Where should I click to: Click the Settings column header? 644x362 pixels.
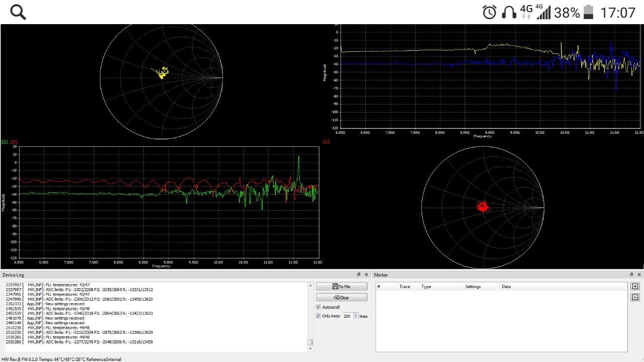472,287
